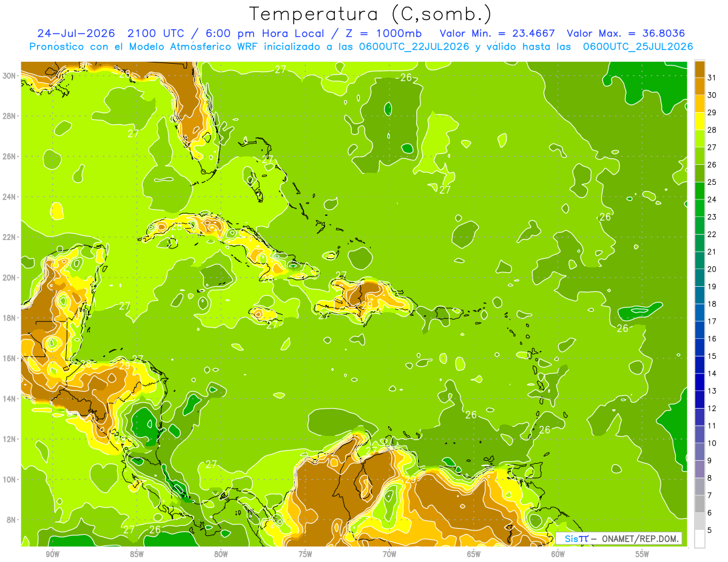Click color scale legend value 9
The width and height of the screenshot is (728, 562).
pyautogui.click(x=710, y=461)
